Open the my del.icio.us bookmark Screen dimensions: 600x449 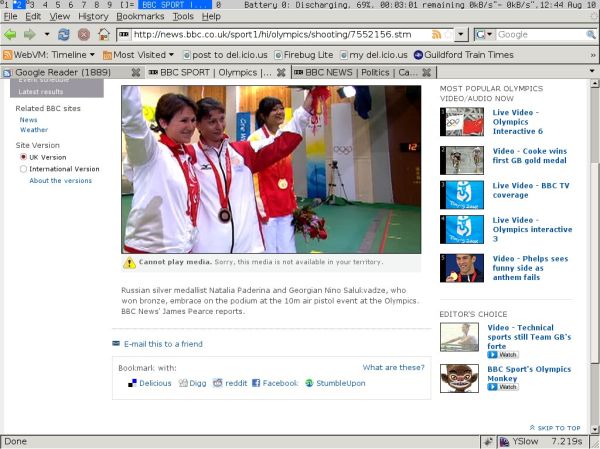(x=374, y=55)
